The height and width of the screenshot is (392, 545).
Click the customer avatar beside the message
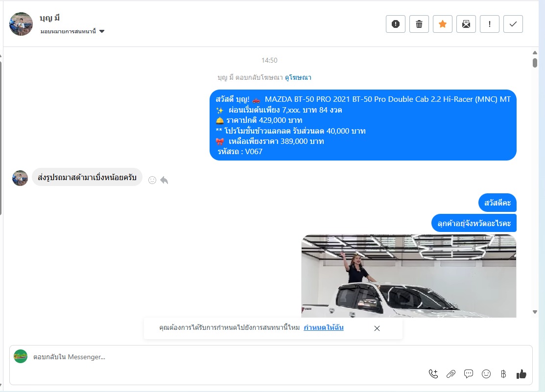tap(20, 178)
